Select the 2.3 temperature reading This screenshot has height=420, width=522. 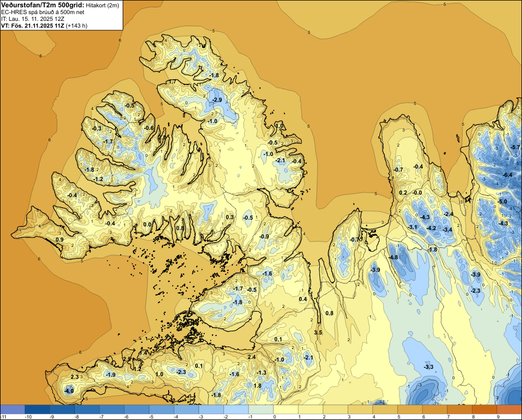(x=75, y=377)
